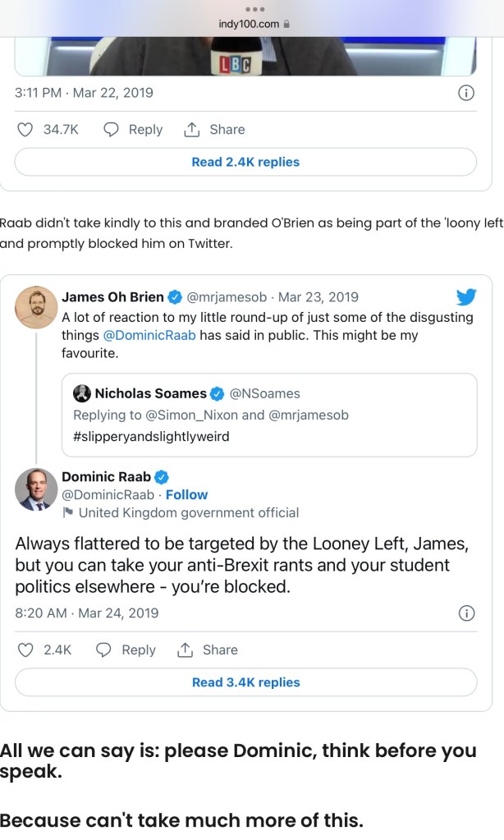Share Dominic Raab's tweet

[185, 650]
